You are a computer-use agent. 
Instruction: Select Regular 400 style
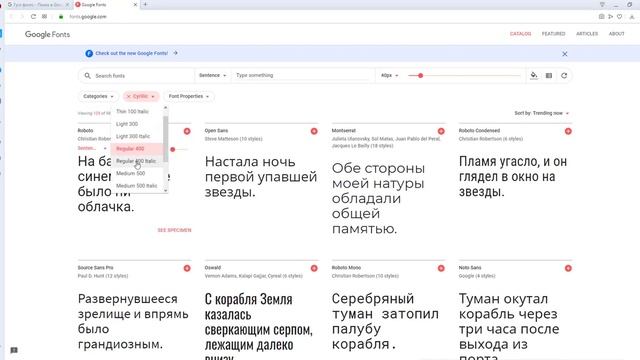137,149
